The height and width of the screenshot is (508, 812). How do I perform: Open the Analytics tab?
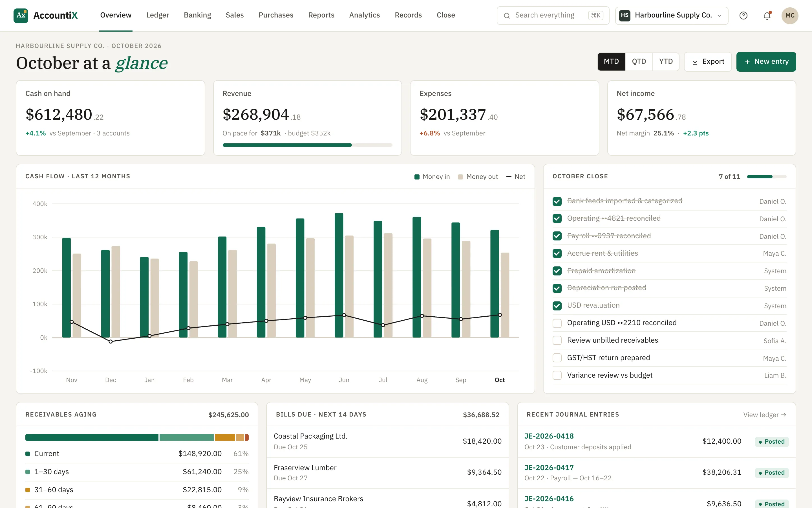click(x=364, y=15)
